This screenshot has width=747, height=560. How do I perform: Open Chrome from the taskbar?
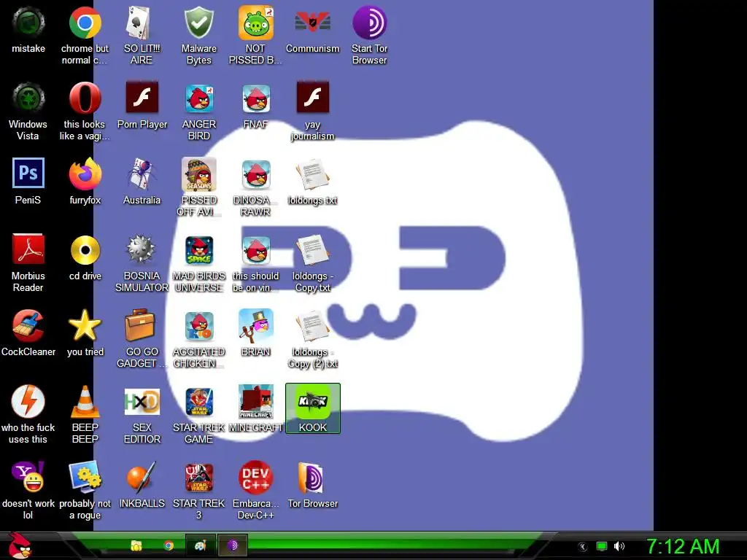point(169,545)
